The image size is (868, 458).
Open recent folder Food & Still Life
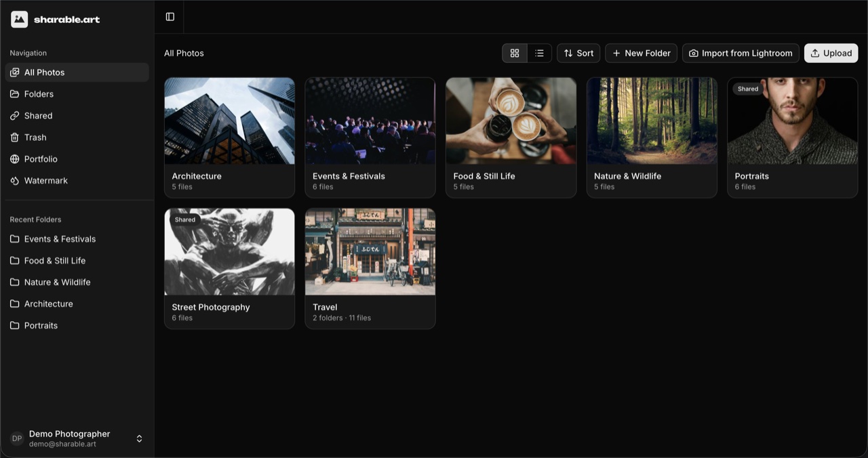[77, 261]
